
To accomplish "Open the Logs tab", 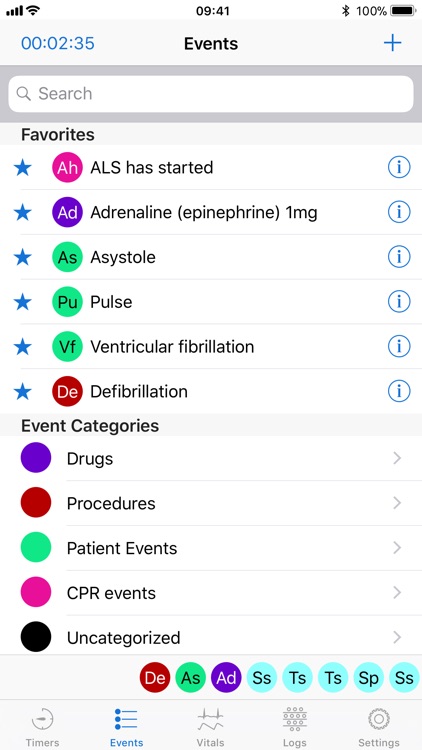I will (294, 728).
